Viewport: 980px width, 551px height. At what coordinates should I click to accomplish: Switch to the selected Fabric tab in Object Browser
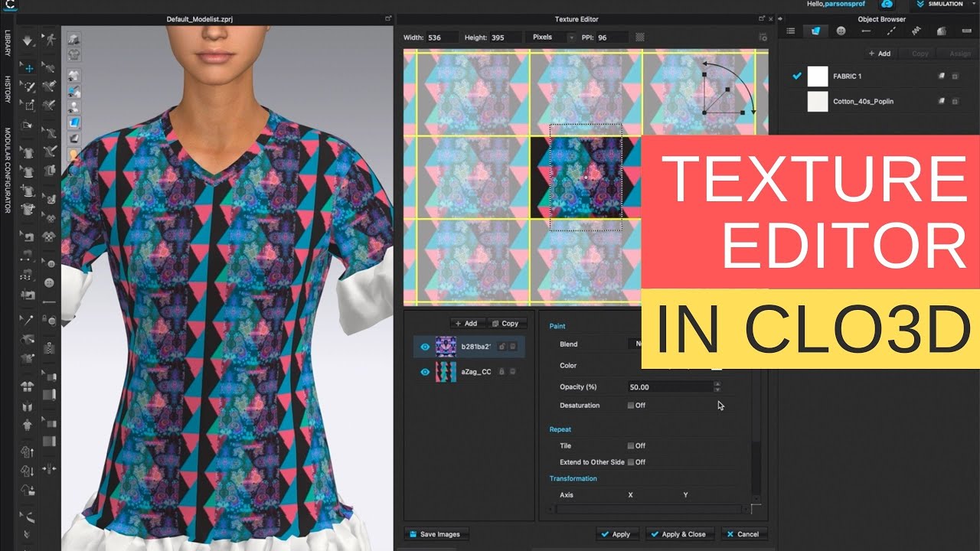(x=816, y=31)
